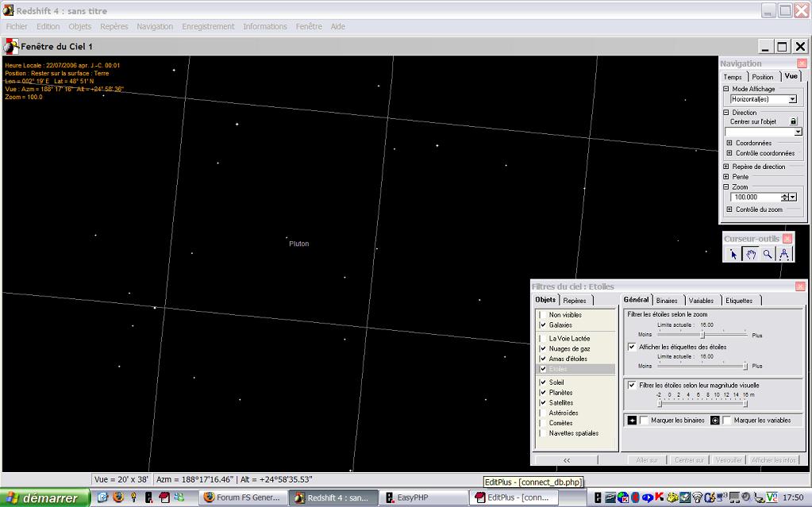This screenshot has height=507, width=812.
Task: Click the binary star marker icon
Action: tap(632, 420)
